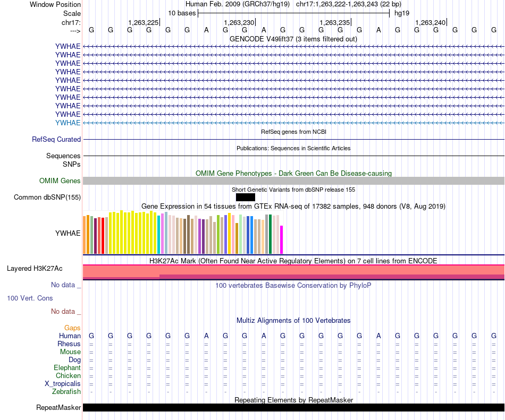505x420 pixels.
Task: Click the 1,263,230 position on ruler
Action: tap(239, 23)
